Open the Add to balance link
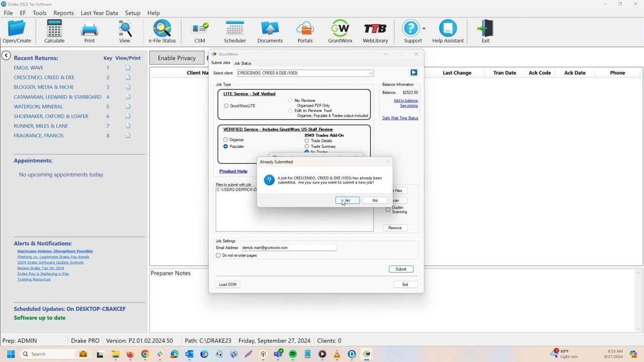The image size is (644, 362). pos(406,101)
